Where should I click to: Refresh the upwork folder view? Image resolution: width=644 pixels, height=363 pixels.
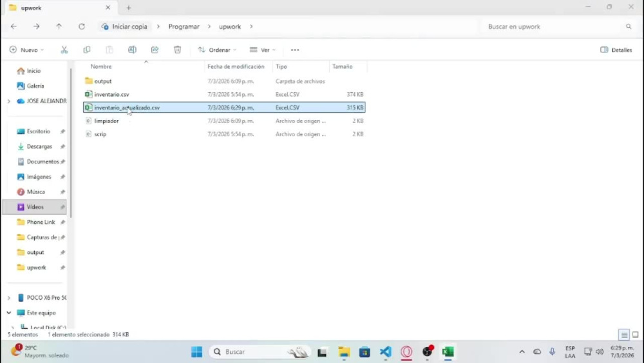click(x=82, y=26)
